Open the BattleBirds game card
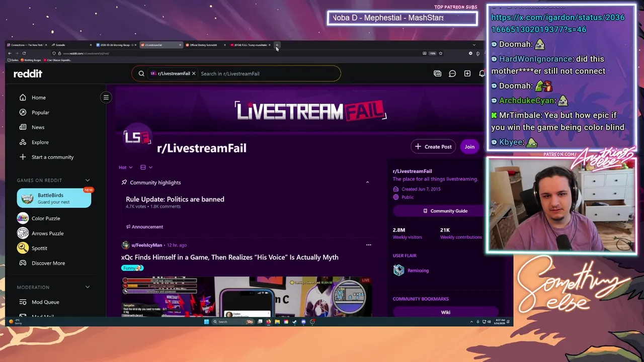Viewport: 644px width, 362px height. point(54,198)
